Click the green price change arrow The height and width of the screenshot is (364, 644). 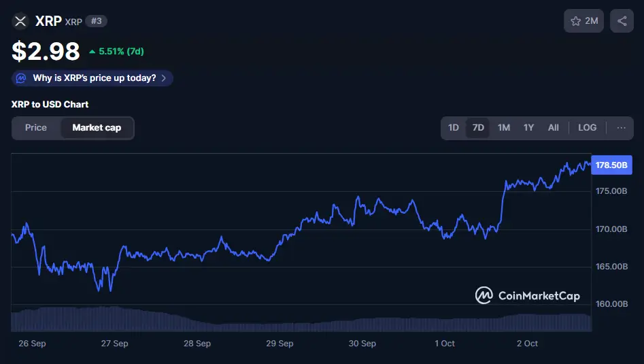(x=92, y=52)
